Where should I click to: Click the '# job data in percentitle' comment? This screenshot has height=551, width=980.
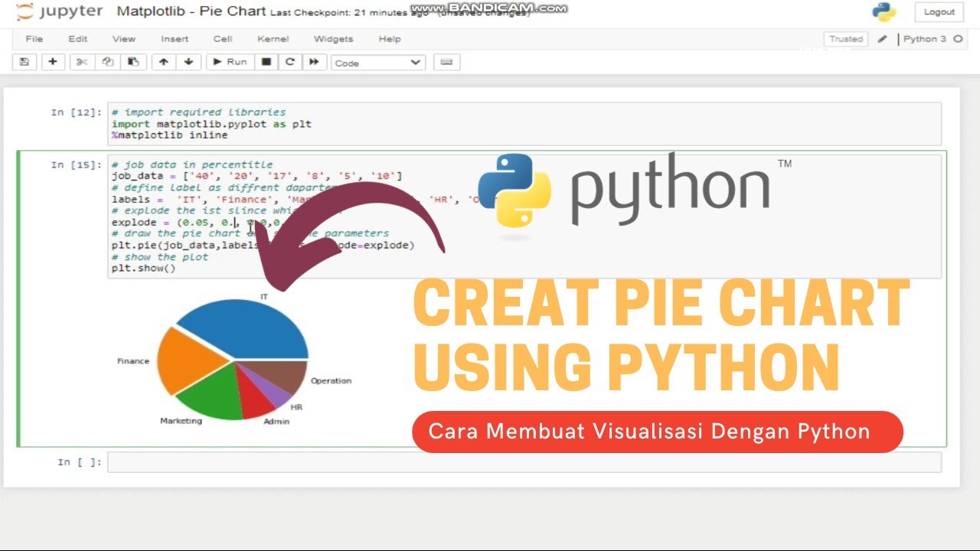coord(192,164)
